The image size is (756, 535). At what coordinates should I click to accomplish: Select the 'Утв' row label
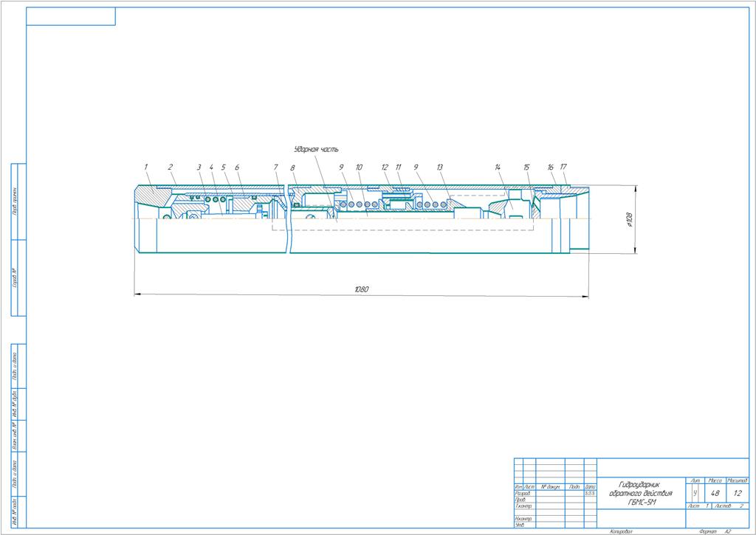coord(520,525)
